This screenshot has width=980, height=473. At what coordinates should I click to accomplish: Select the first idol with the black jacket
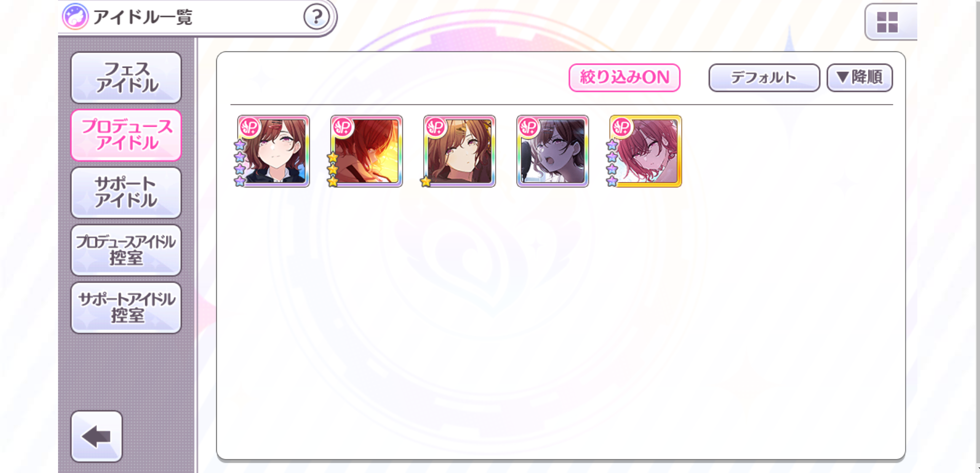point(273,151)
